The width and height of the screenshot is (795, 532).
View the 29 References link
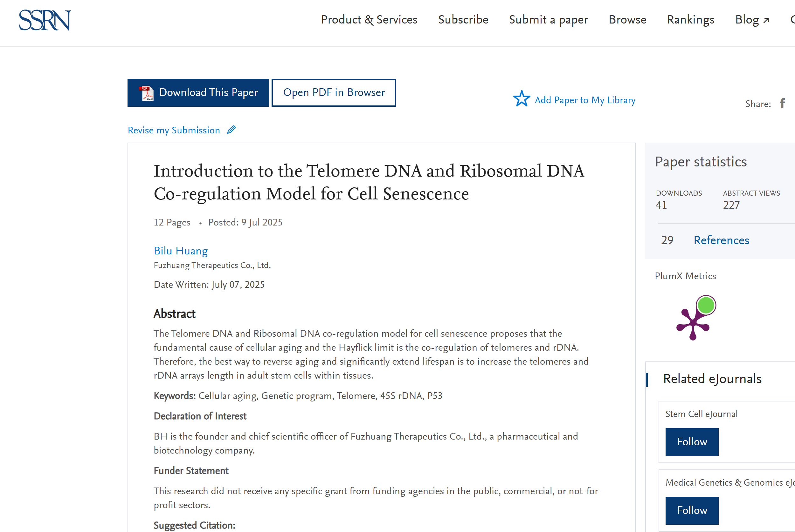(721, 240)
